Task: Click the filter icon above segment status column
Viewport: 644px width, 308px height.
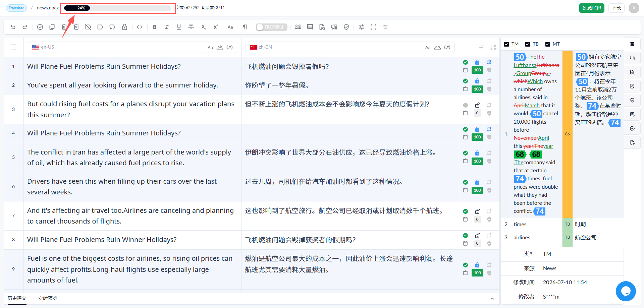Action: coord(481,48)
